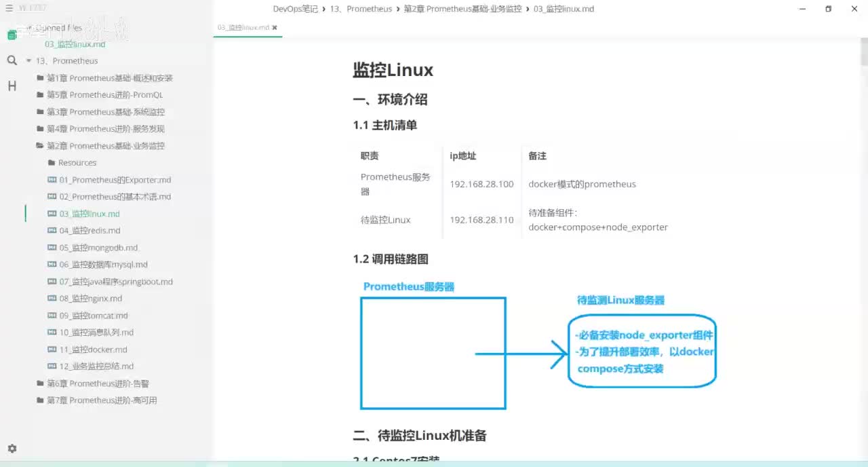
Task: Click the folder icon of 第1章 Prometheus基础-概述和安装
Action: (x=41, y=78)
